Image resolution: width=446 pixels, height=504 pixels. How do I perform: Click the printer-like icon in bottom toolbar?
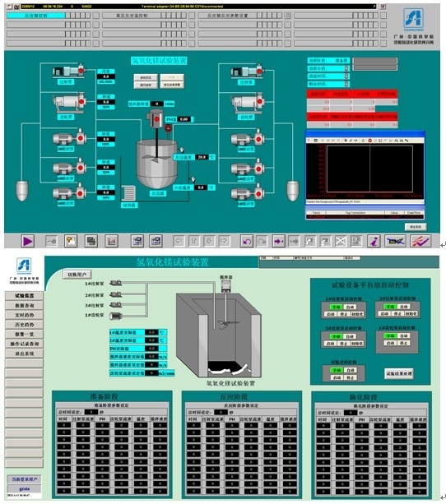pyautogui.click(x=91, y=241)
